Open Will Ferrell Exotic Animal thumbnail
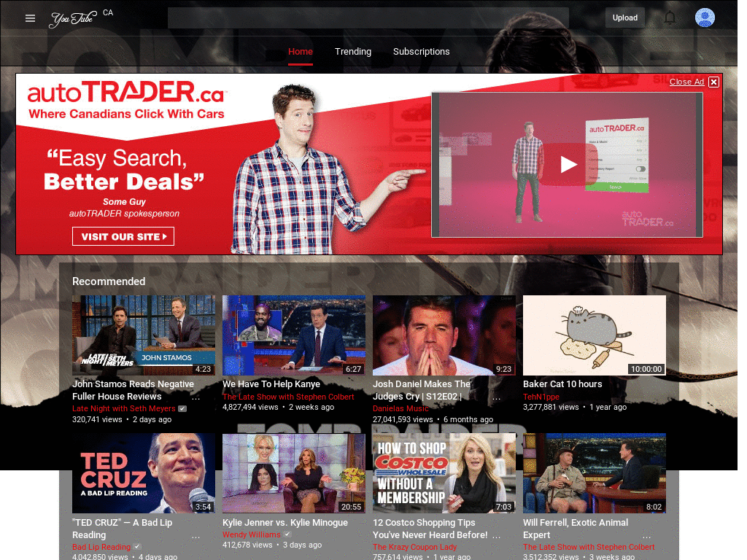Image resolution: width=747 pixels, height=560 pixels. click(595, 473)
